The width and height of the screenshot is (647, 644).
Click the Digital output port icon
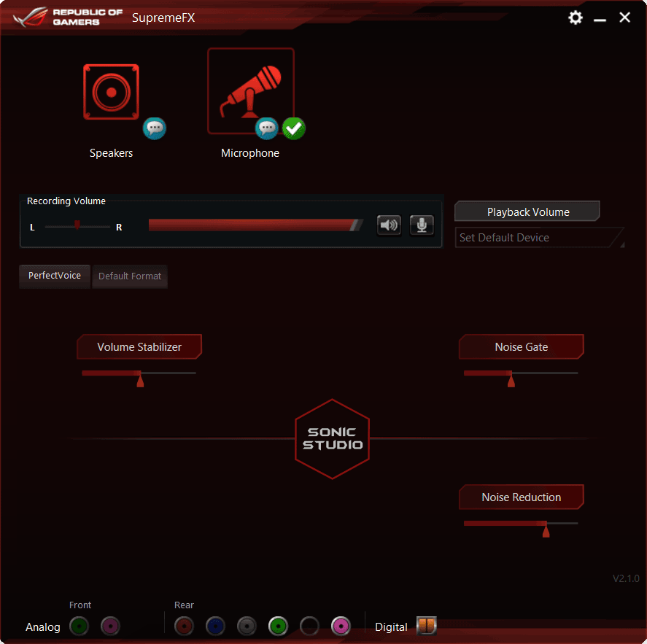(x=427, y=626)
